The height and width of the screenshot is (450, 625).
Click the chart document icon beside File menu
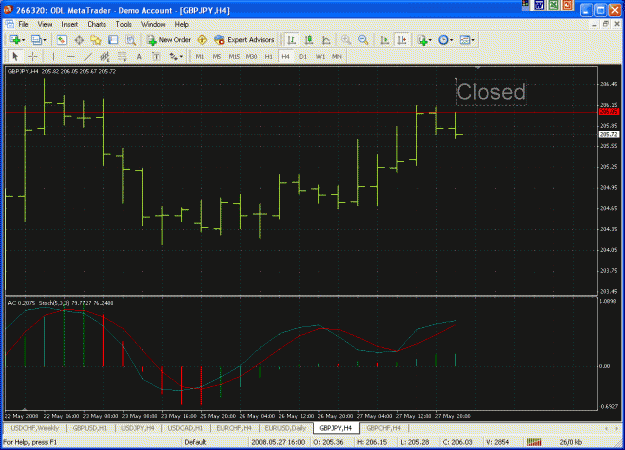(10, 25)
